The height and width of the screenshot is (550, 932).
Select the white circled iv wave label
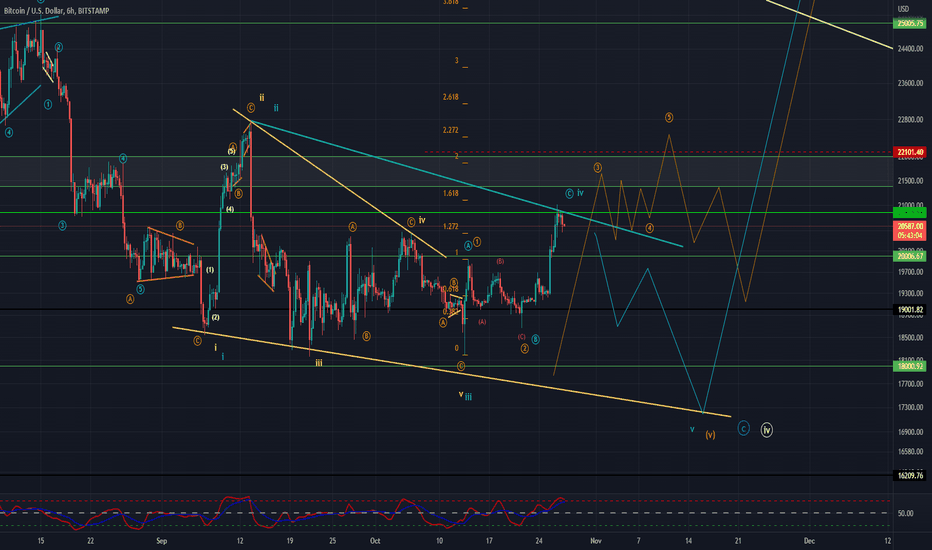[x=767, y=430]
